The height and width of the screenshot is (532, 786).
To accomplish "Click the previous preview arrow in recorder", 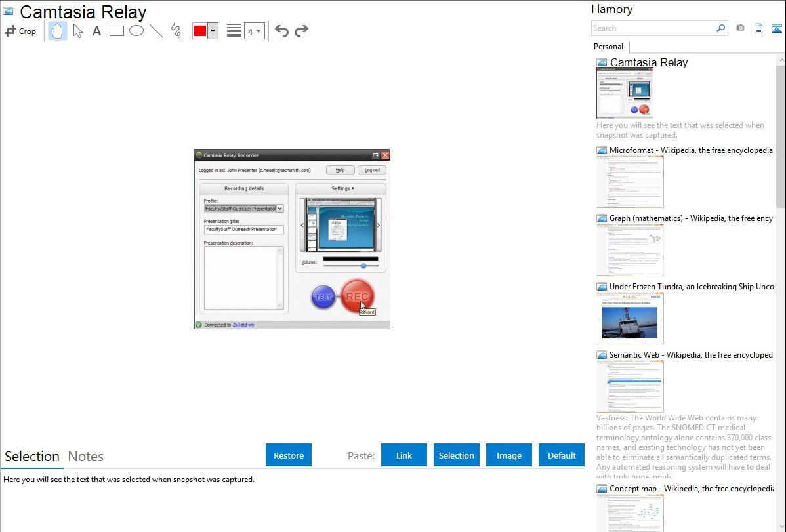I will [x=302, y=225].
